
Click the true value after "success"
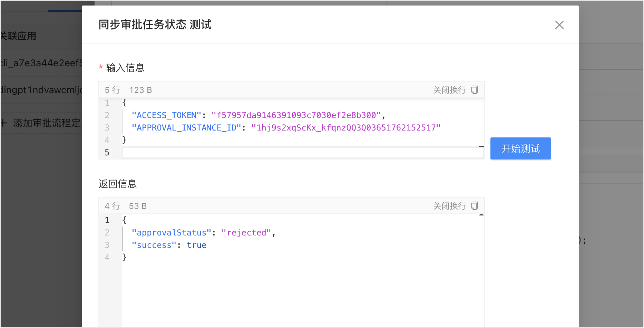[197, 245]
